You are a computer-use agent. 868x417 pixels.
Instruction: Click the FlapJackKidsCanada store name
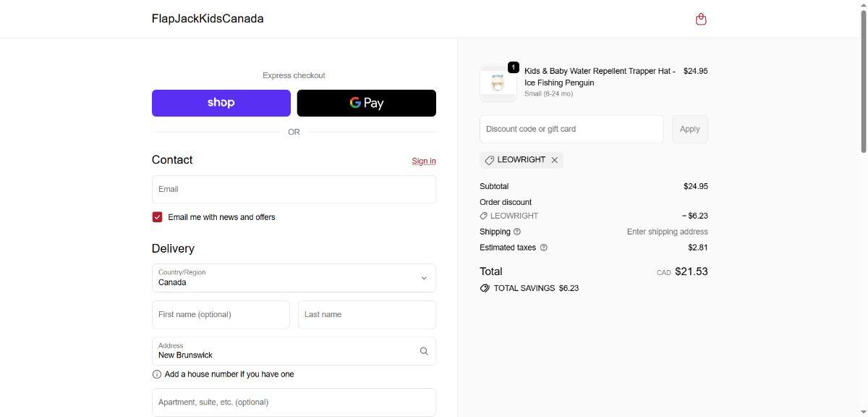point(208,19)
